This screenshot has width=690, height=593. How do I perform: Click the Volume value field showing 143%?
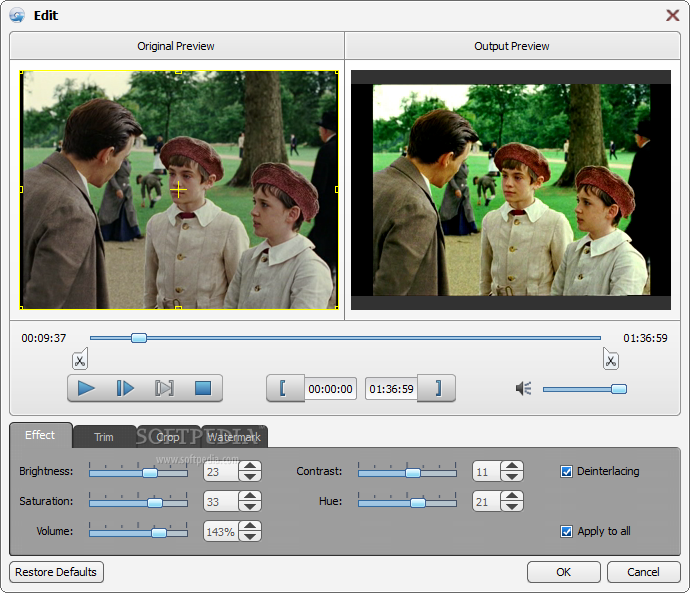(x=221, y=531)
